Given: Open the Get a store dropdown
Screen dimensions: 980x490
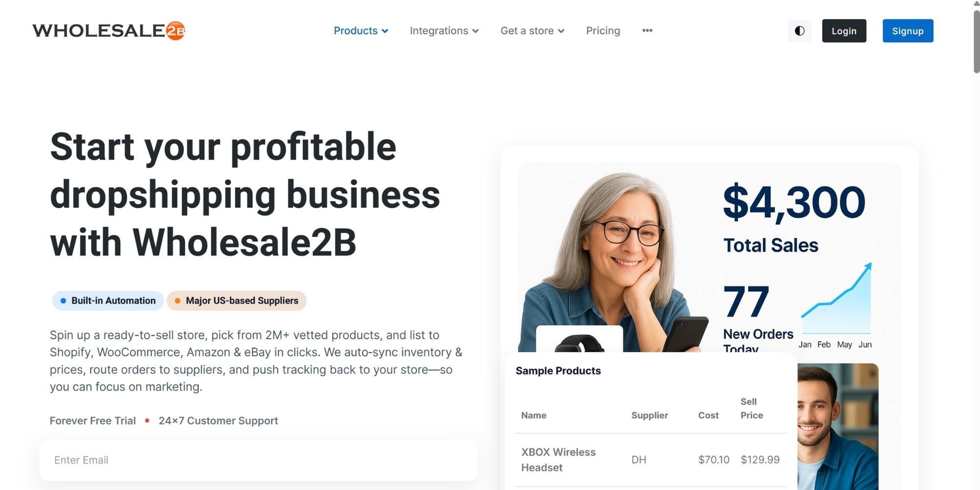Looking at the screenshot, I should (x=532, y=31).
